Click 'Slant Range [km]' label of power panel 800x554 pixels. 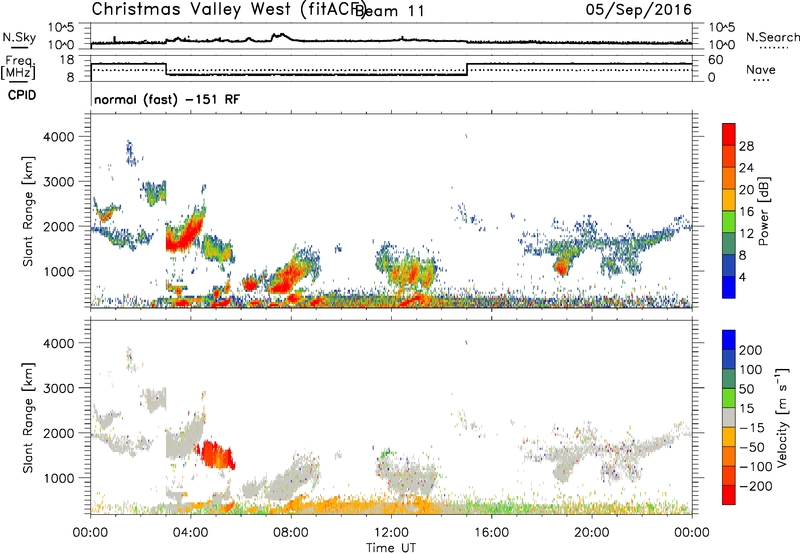coord(28,211)
